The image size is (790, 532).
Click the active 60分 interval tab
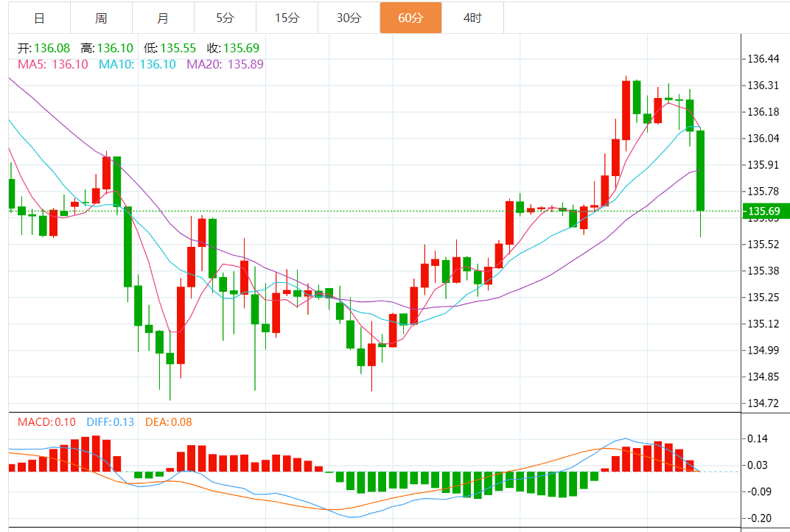[411, 18]
